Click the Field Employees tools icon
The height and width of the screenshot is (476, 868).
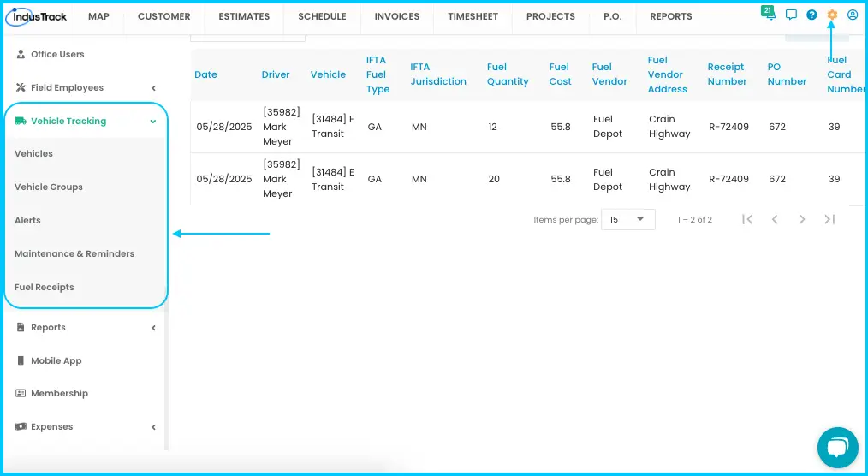click(x=21, y=87)
